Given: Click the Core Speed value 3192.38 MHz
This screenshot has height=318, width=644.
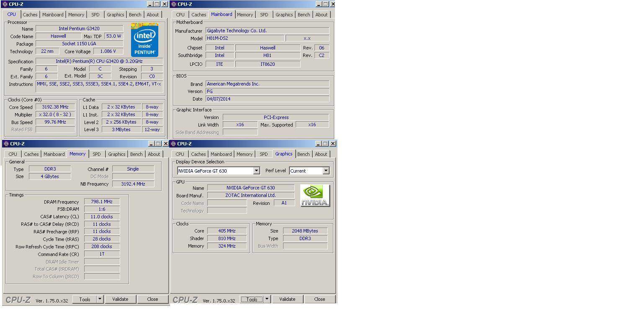Looking at the screenshot, I should pyautogui.click(x=55, y=107).
